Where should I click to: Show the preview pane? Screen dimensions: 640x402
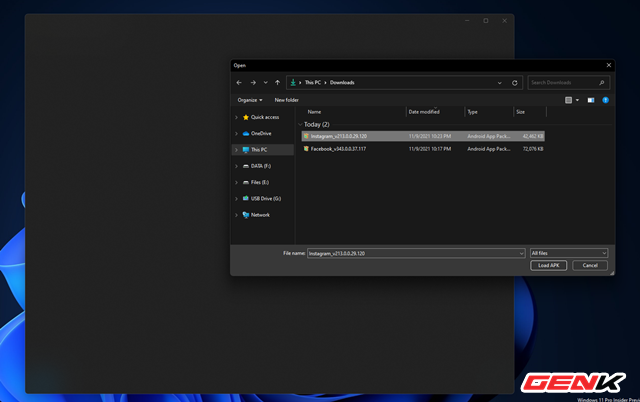pos(591,100)
